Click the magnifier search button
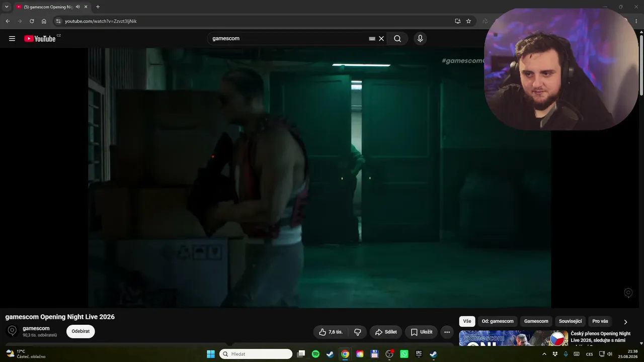Image resolution: width=644 pixels, height=362 pixels. 397,39
